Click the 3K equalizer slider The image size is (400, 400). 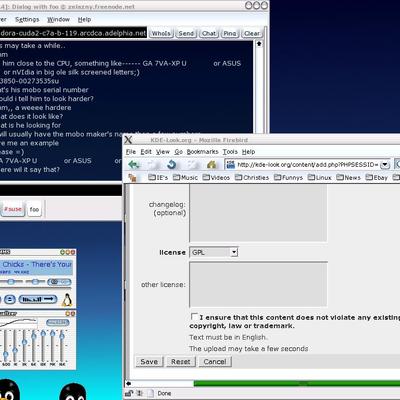click(x=24, y=345)
